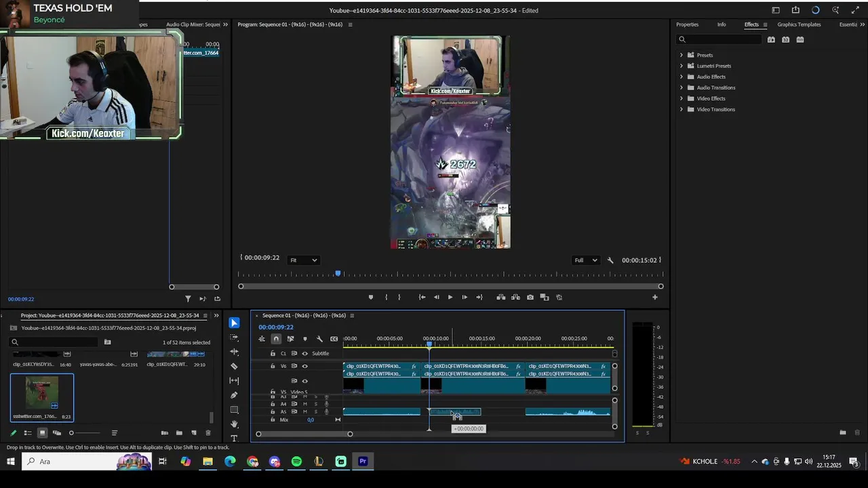Viewport: 868px width, 488px height.
Task: Click Automate to Sequence icon in Project panel
Action: (164, 432)
